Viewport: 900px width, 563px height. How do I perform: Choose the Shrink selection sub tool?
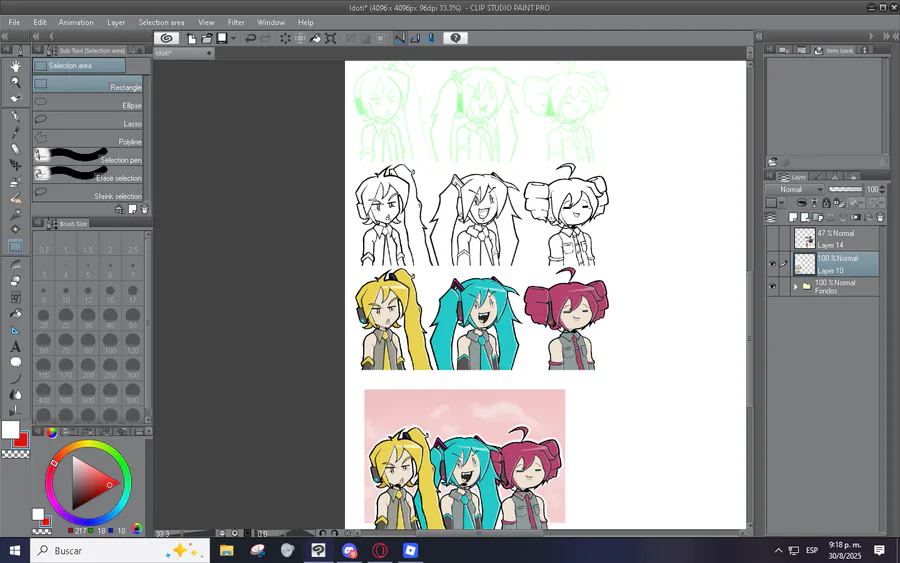pyautogui.click(x=88, y=193)
